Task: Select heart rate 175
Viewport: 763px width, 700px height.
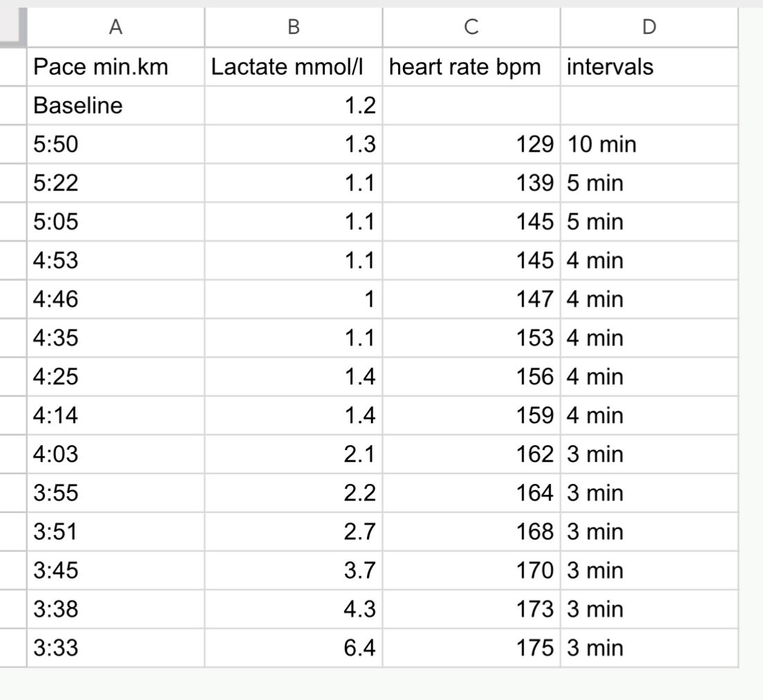Action: (x=471, y=648)
